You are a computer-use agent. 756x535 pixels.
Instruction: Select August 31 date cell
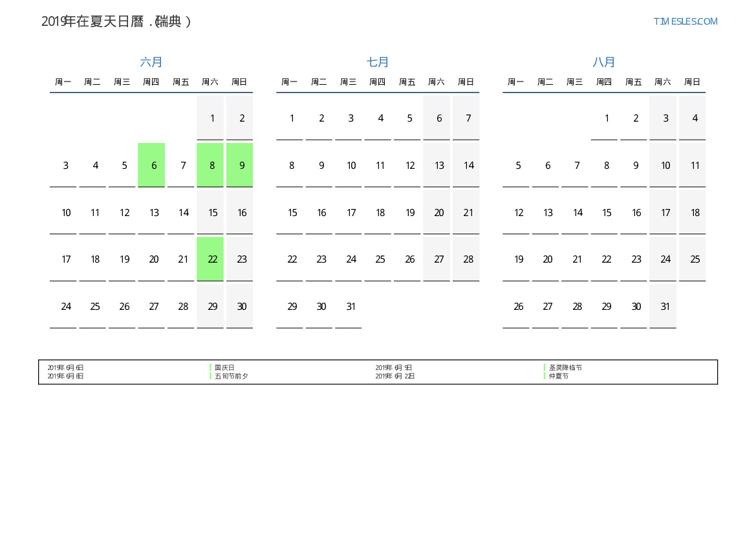(x=665, y=307)
